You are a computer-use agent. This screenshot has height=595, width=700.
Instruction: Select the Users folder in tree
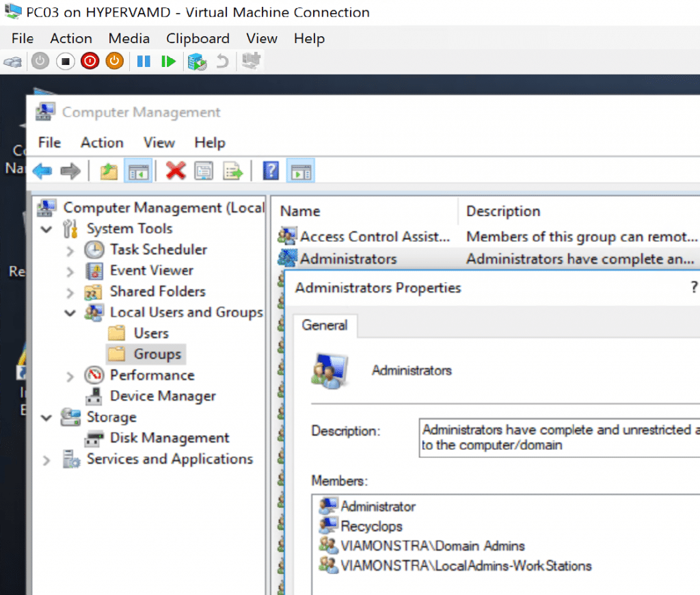(x=150, y=333)
